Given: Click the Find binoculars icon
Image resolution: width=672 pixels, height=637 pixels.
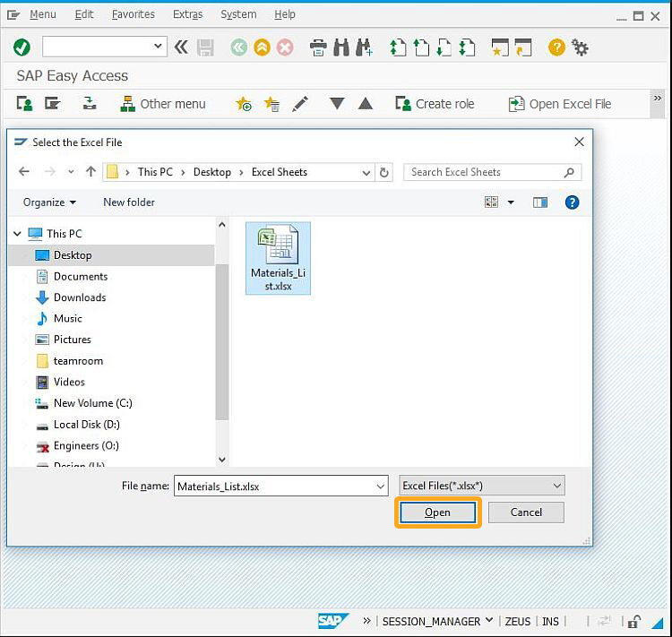Looking at the screenshot, I should (341, 47).
